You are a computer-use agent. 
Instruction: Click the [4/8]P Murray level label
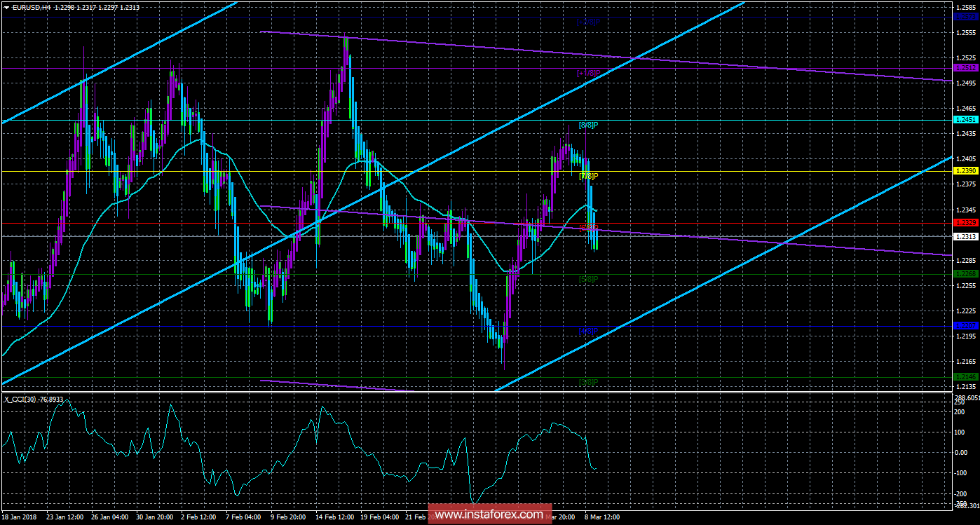click(588, 330)
